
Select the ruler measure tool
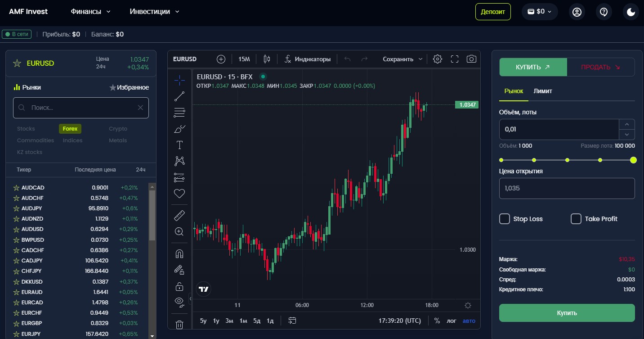coord(179,216)
